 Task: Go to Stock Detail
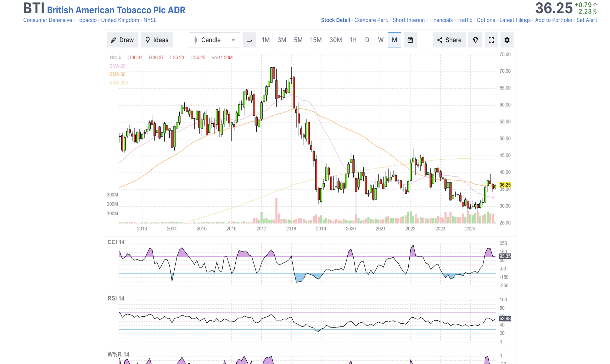click(335, 20)
